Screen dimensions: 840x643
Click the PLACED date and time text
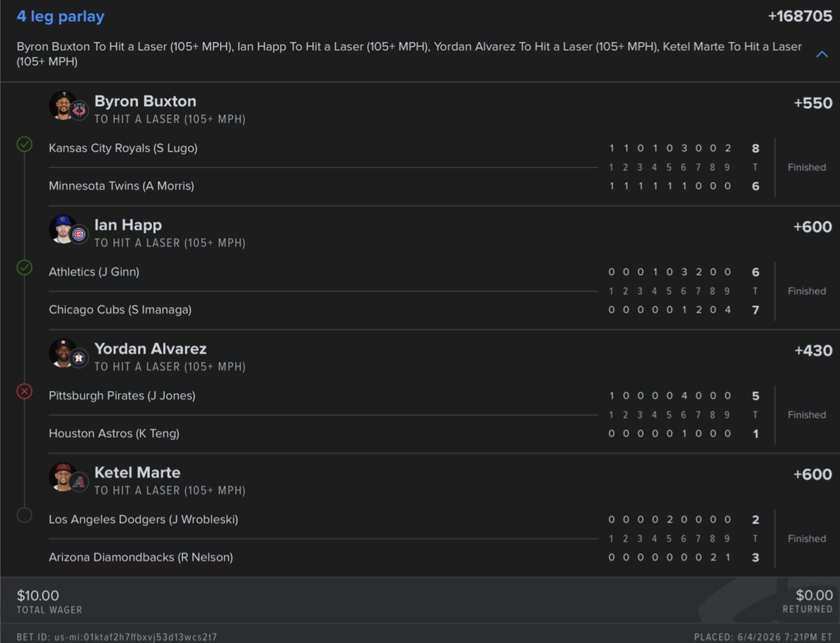(x=763, y=637)
